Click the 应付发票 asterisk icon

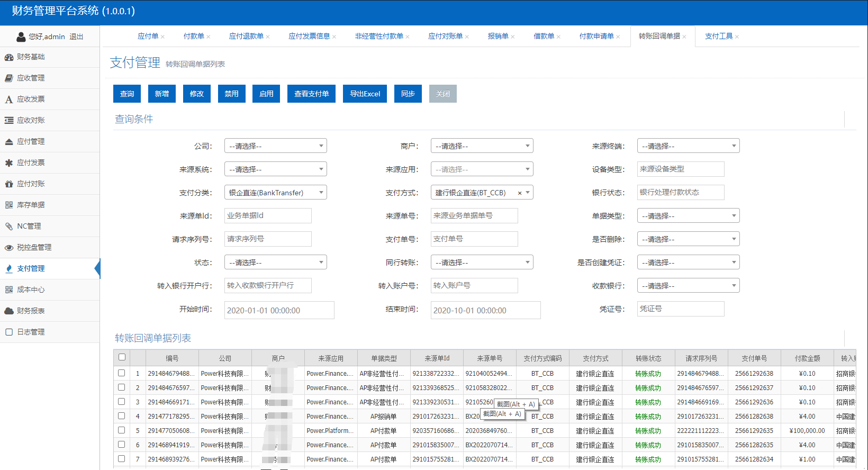(9, 163)
